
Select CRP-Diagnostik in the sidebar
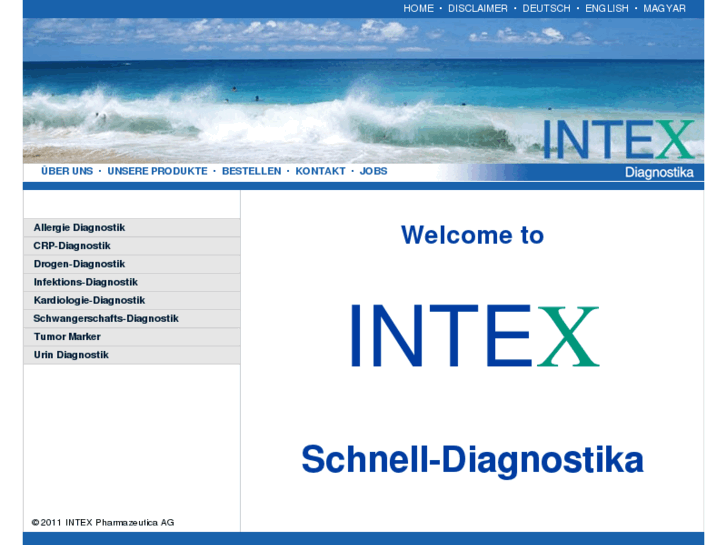click(x=132, y=246)
